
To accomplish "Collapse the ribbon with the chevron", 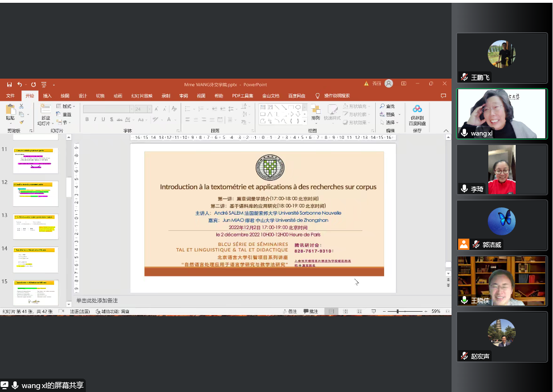I will (x=446, y=130).
